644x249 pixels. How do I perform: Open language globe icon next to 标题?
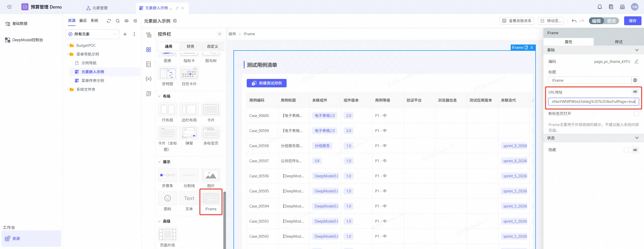click(635, 80)
